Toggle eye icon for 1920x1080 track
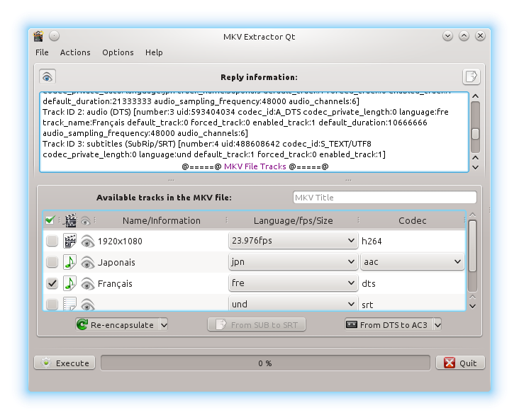This screenshot has width=519, height=420. point(87,241)
